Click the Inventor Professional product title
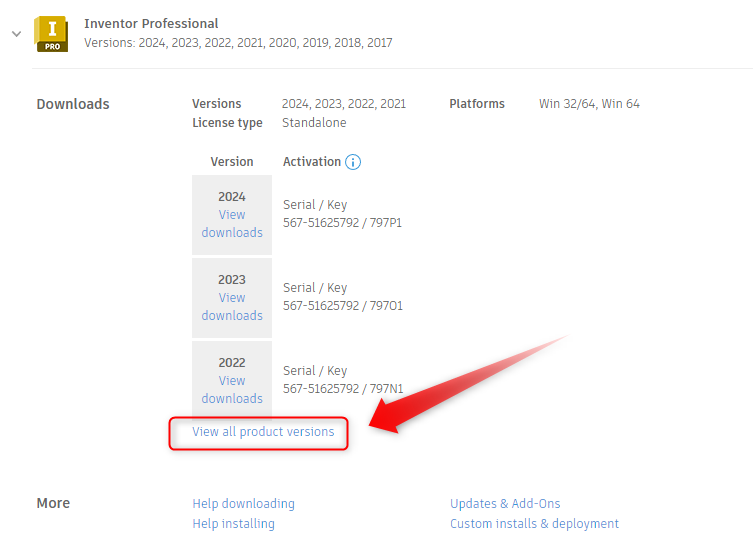753x559 pixels. (151, 23)
